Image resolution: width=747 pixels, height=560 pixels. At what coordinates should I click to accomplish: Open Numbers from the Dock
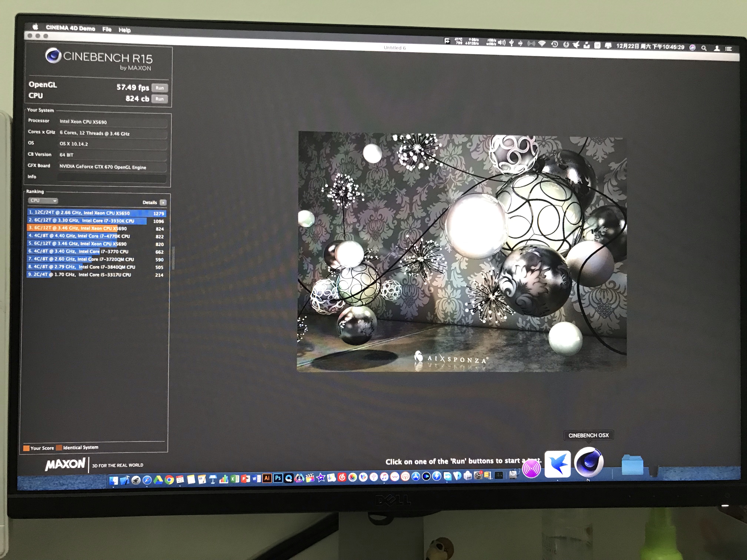tap(224, 479)
